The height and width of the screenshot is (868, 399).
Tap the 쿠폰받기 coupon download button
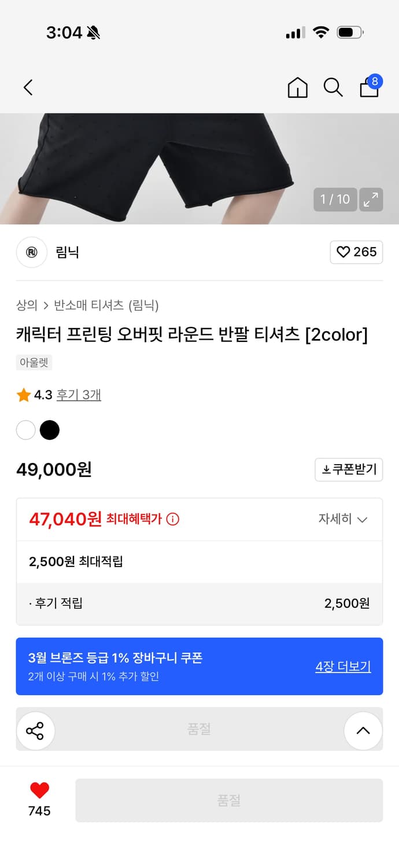pyautogui.click(x=349, y=469)
